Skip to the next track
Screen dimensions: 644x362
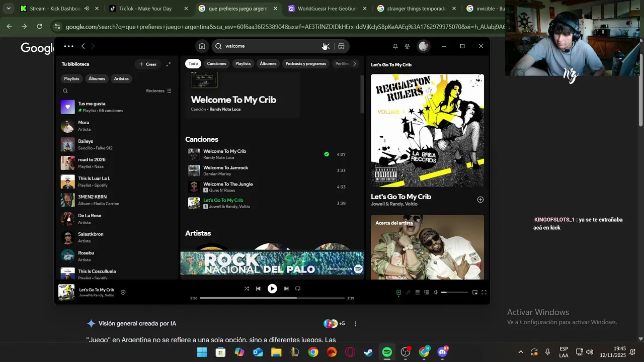pos(286,289)
